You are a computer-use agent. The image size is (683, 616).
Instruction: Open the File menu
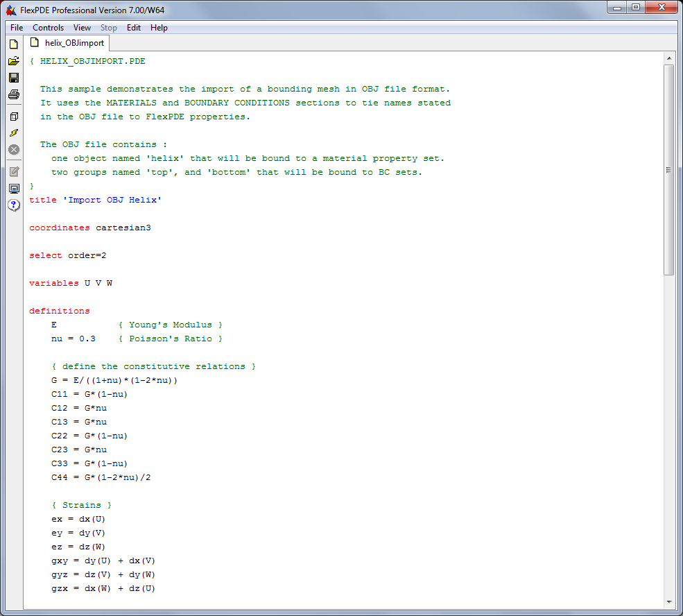pyautogui.click(x=16, y=28)
